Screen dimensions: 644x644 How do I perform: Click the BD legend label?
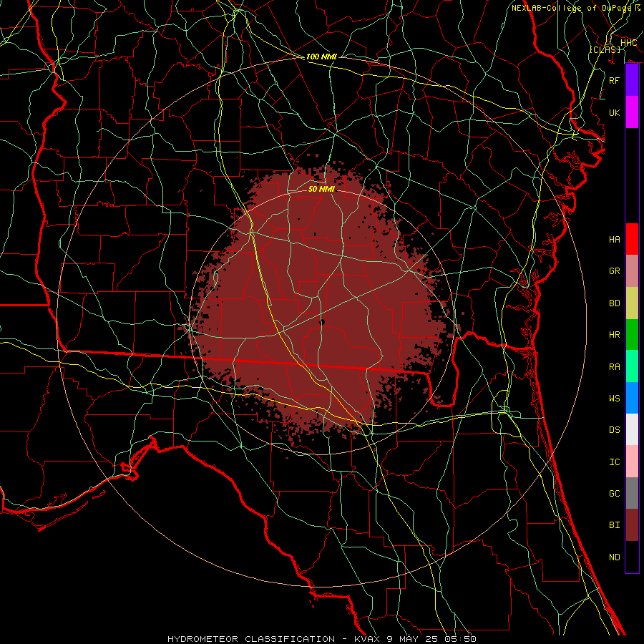tap(614, 303)
